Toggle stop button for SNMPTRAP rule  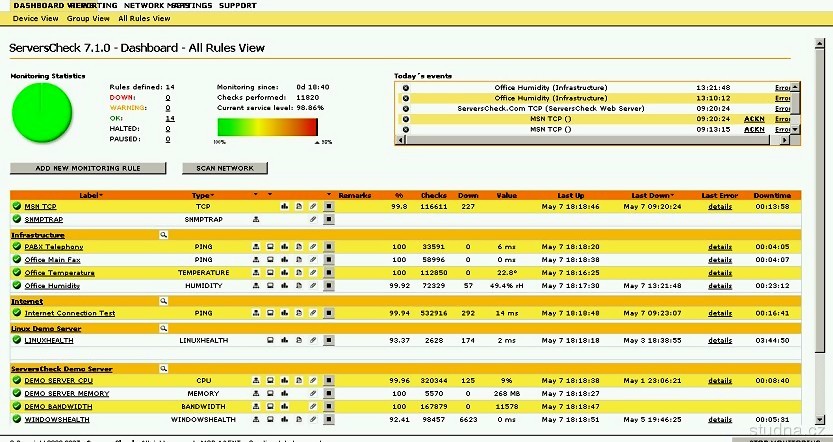pos(329,219)
